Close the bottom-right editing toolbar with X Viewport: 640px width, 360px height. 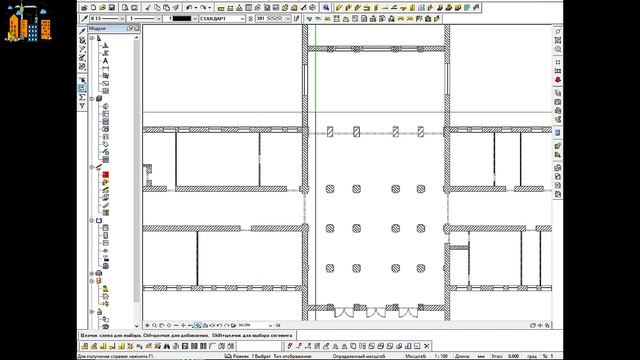click(x=427, y=346)
